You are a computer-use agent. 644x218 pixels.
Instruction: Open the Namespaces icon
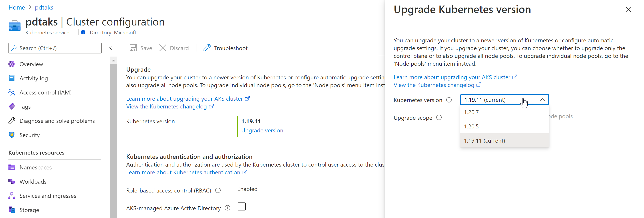pos(12,167)
